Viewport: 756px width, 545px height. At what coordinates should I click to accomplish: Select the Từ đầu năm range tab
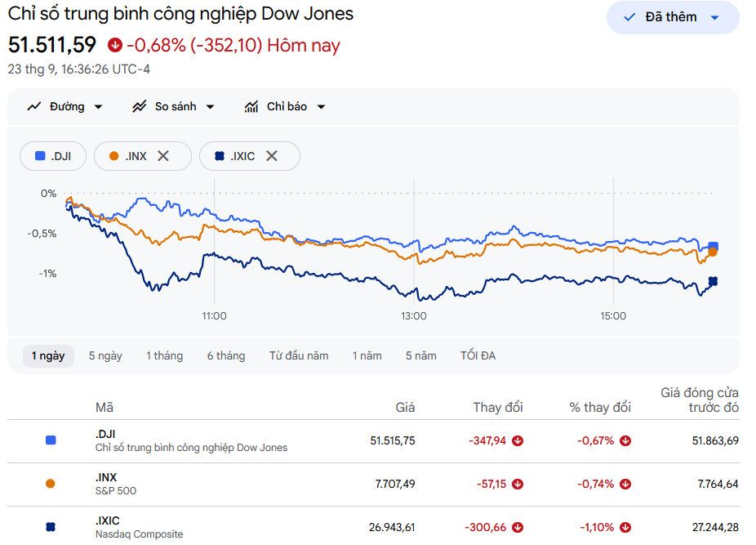(299, 355)
